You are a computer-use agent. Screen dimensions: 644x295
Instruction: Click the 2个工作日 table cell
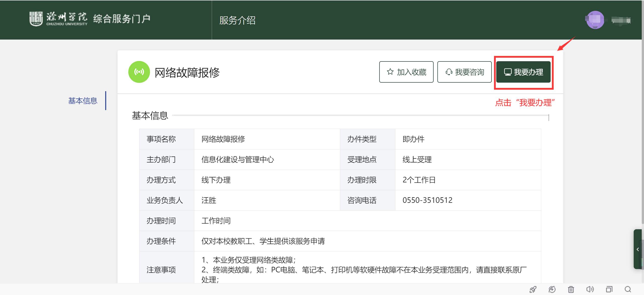click(468, 180)
